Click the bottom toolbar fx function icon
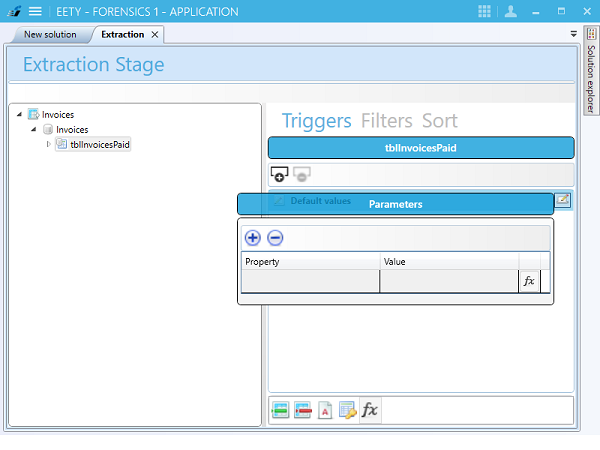This screenshot has height=450, width=600. (370, 410)
